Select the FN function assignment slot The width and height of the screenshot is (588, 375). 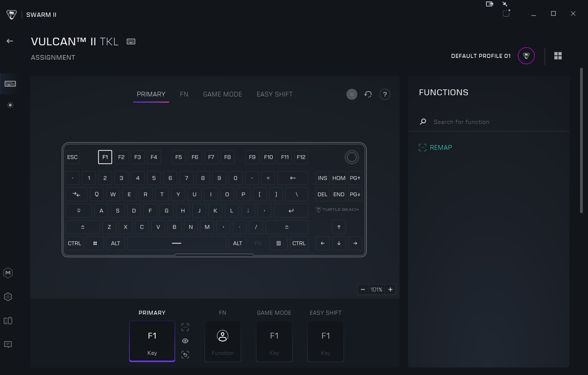pyautogui.click(x=222, y=341)
